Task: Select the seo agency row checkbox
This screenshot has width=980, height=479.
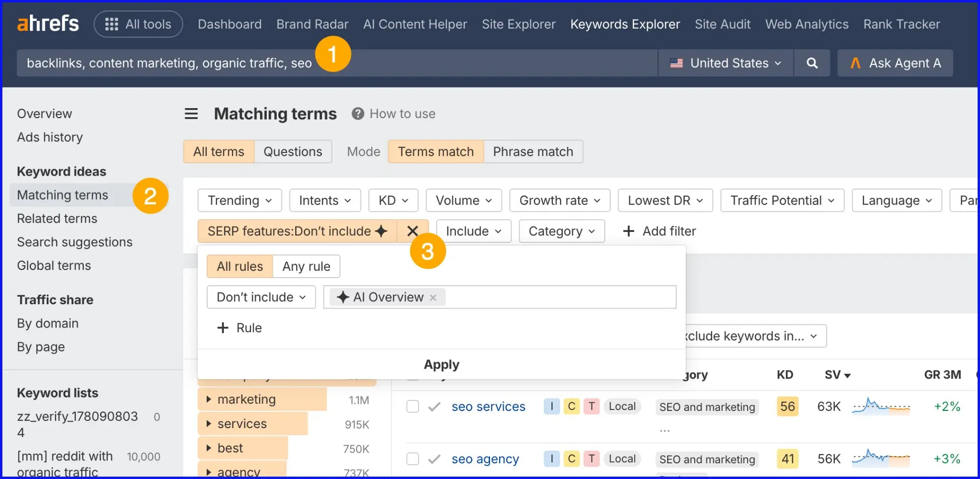Action: (x=412, y=459)
